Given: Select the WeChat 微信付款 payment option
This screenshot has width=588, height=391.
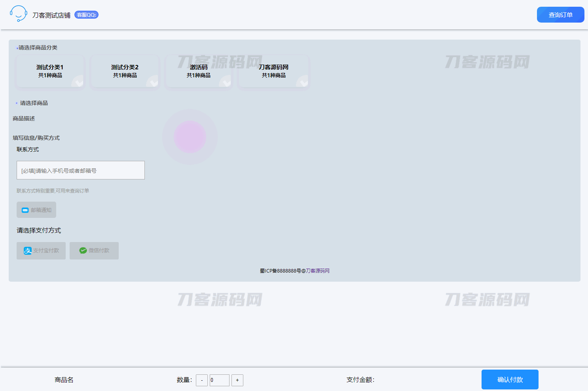Looking at the screenshot, I should (x=94, y=251).
